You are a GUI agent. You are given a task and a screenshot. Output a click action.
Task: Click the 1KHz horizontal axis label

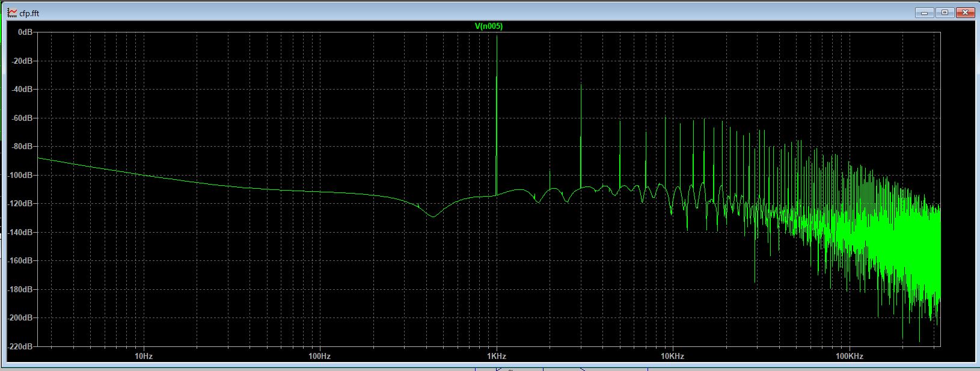pos(497,356)
